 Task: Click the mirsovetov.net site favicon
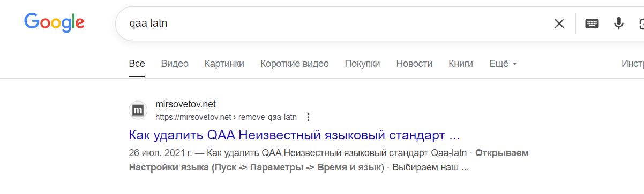point(138,110)
